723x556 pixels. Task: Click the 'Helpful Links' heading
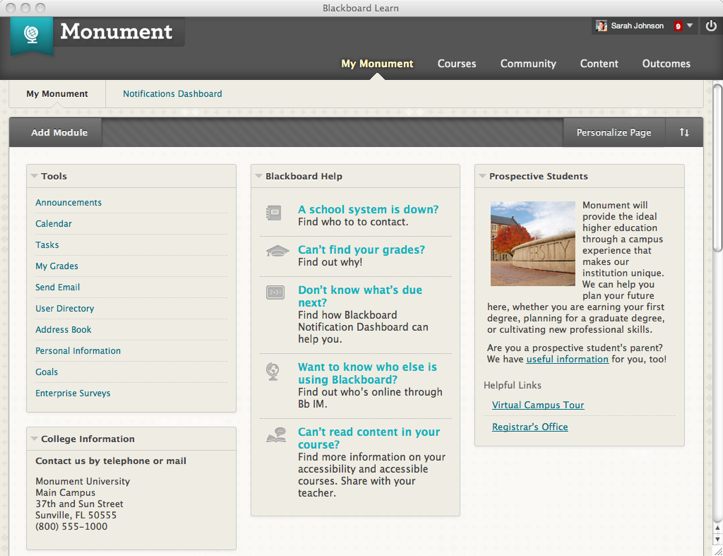pyautogui.click(x=512, y=385)
